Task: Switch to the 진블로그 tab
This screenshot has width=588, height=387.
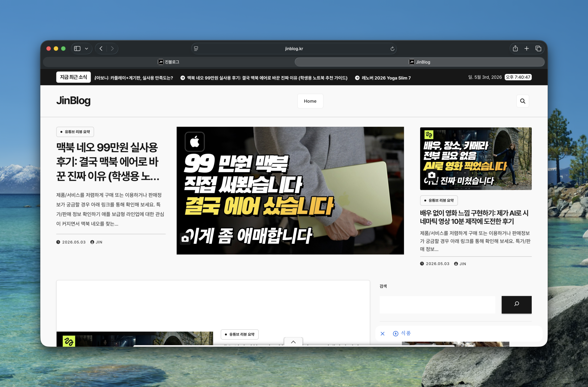Action: click(169, 62)
